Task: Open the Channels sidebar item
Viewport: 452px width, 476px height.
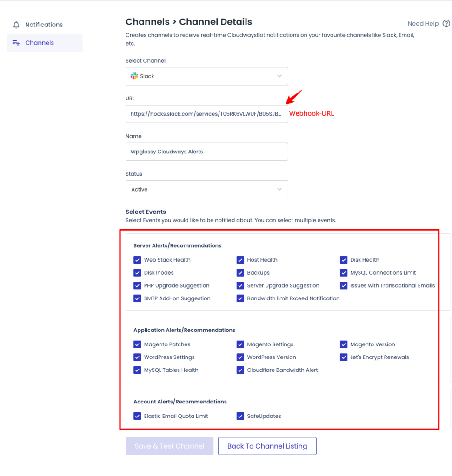Action: (45, 43)
